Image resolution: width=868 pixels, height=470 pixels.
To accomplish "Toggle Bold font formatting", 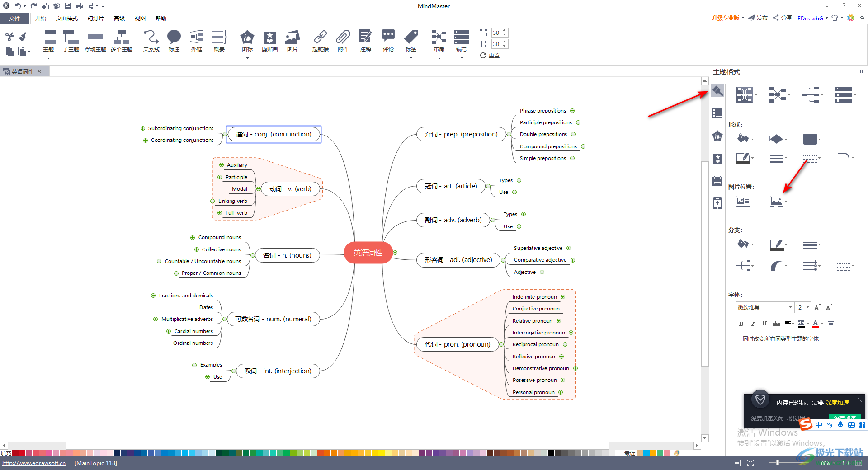I will tap(741, 324).
